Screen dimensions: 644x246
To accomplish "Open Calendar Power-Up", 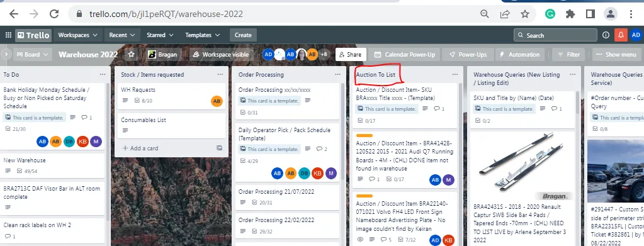I will coord(404,54).
